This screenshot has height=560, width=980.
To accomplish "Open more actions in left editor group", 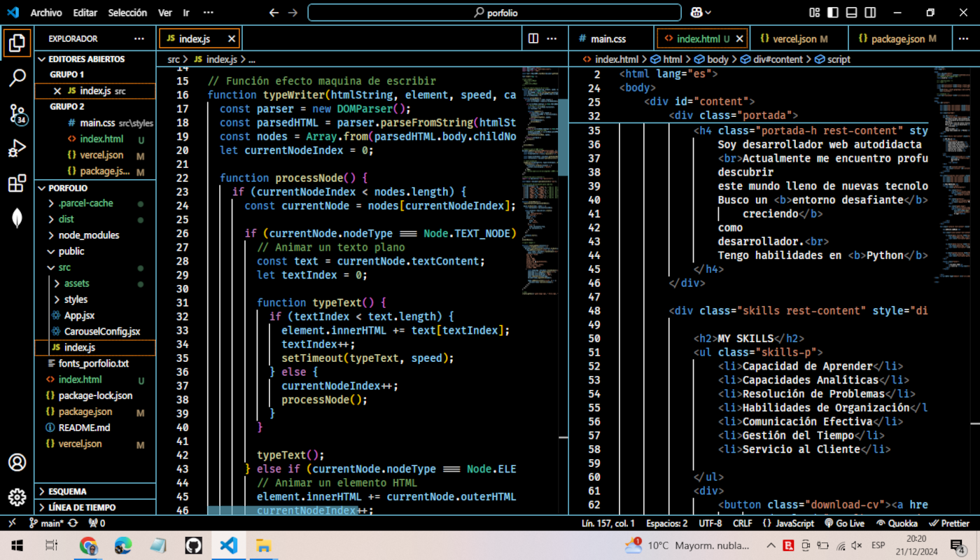I will pyautogui.click(x=552, y=38).
